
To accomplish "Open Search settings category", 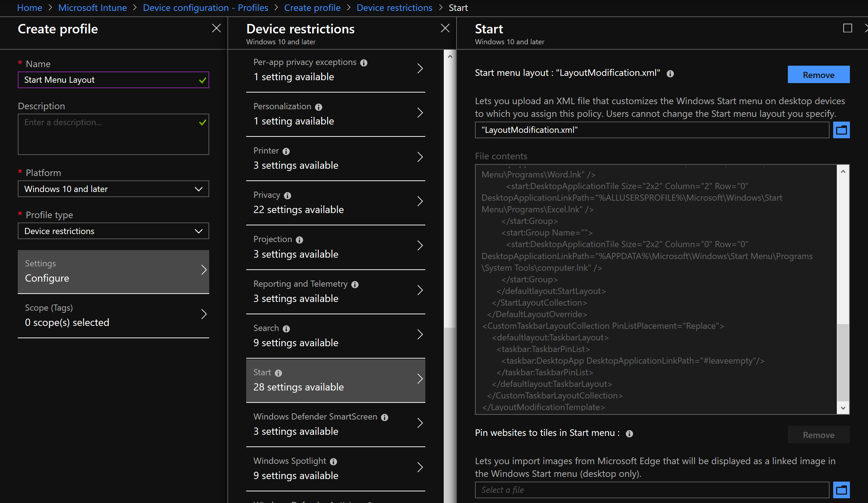I will (x=336, y=336).
